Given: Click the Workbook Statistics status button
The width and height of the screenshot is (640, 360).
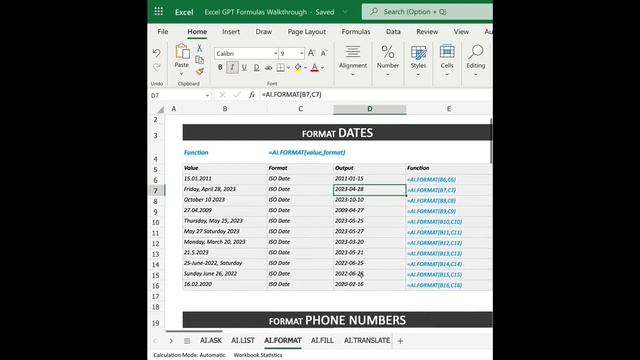Looking at the screenshot, I should point(258,355).
